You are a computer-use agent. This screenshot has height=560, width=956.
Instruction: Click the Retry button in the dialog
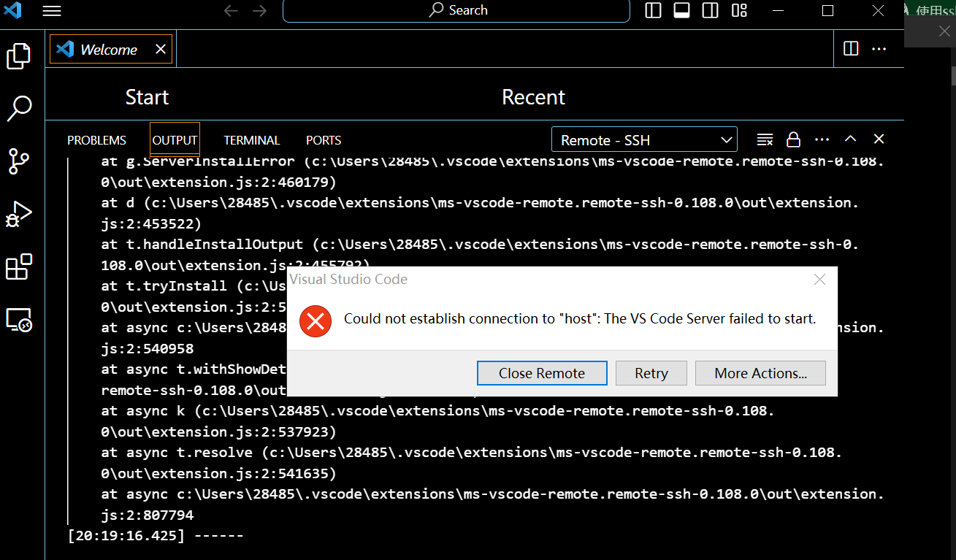click(x=651, y=373)
